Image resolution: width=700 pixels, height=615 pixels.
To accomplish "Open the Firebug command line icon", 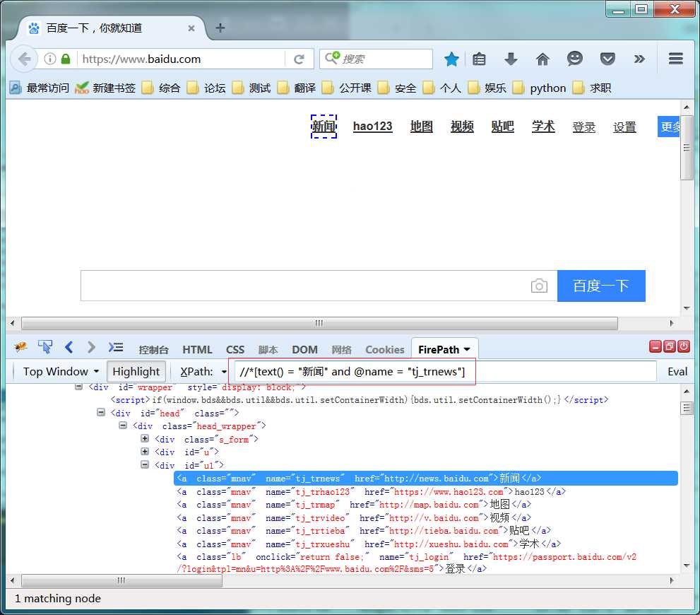I will [116, 347].
